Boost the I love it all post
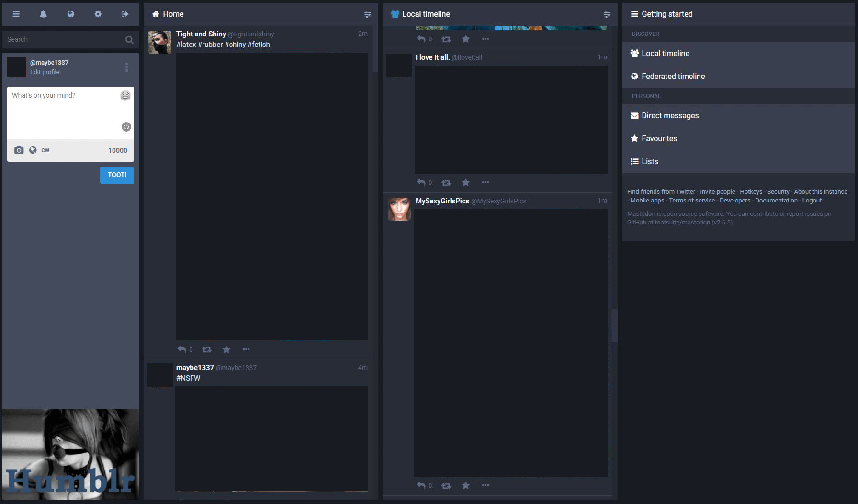 click(446, 182)
